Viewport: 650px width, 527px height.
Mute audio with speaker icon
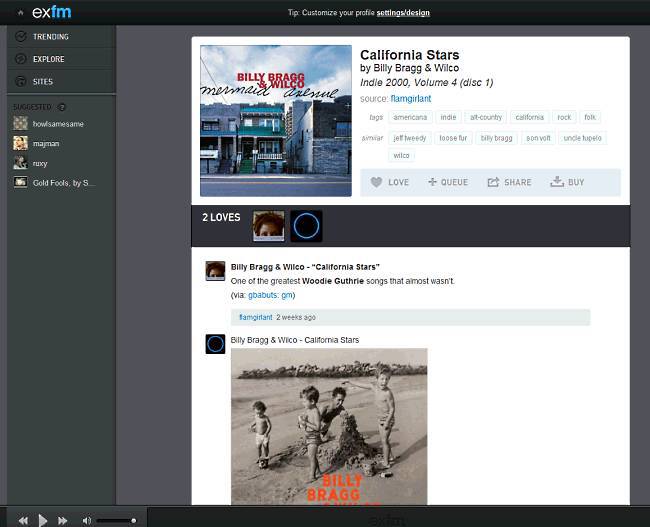coord(87,520)
